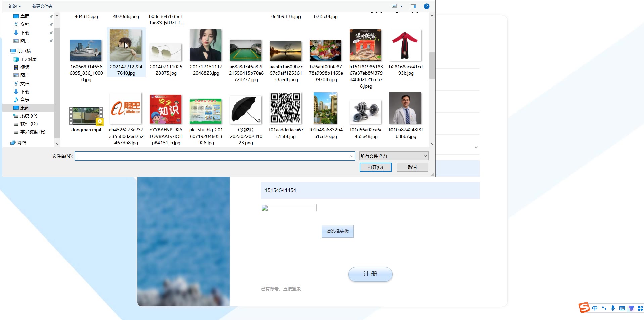Click the file list scroll down arrow

click(x=432, y=144)
